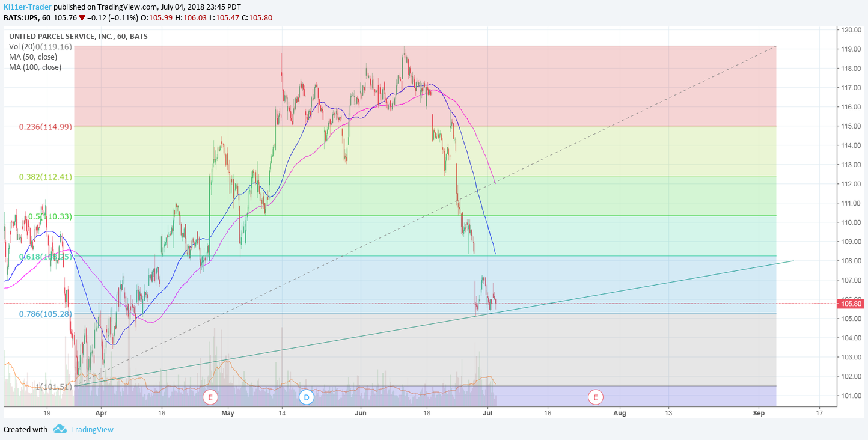Click the Jun label on the time axis
This screenshot has width=868, height=440.
click(x=360, y=413)
